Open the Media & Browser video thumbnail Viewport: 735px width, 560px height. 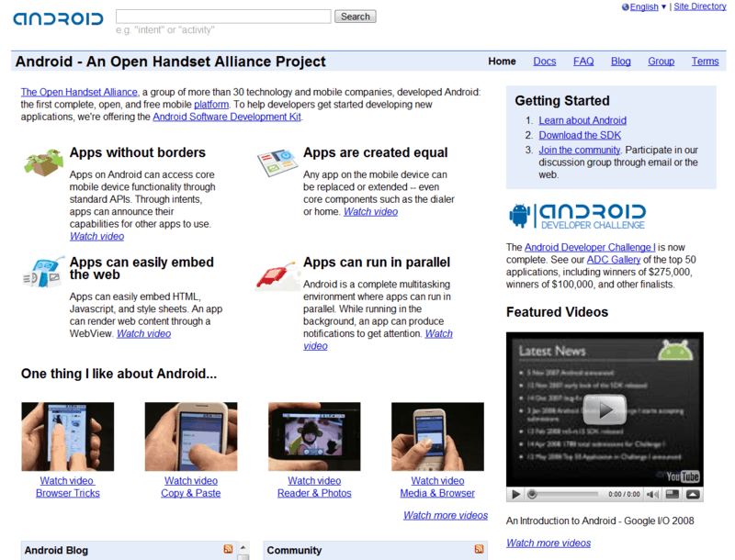coord(437,436)
